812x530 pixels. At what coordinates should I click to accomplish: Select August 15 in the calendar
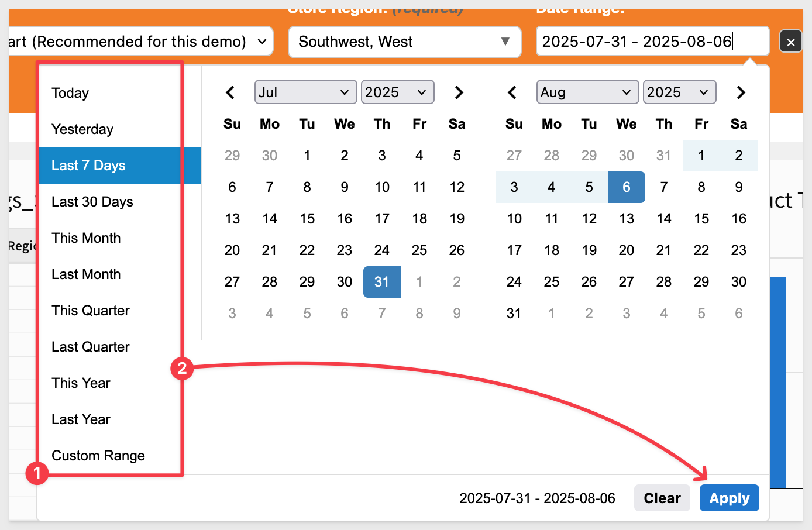click(x=701, y=219)
